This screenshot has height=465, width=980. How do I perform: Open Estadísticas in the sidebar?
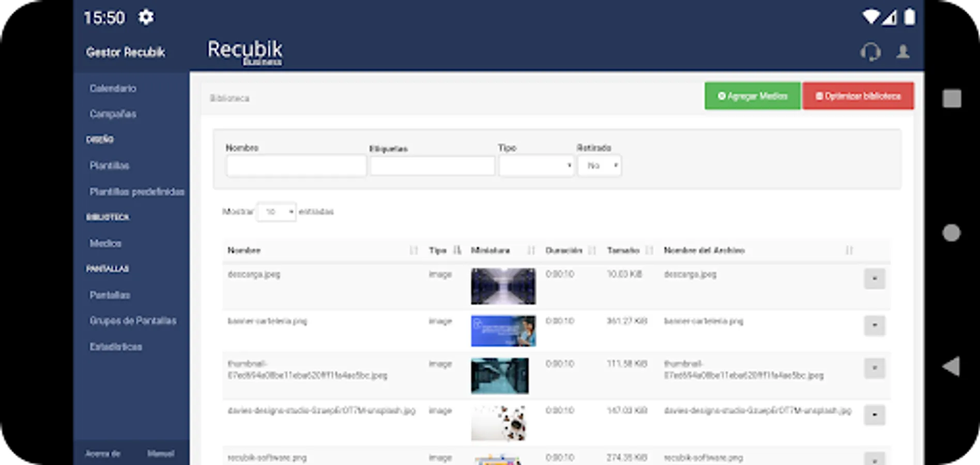coord(116,347)
